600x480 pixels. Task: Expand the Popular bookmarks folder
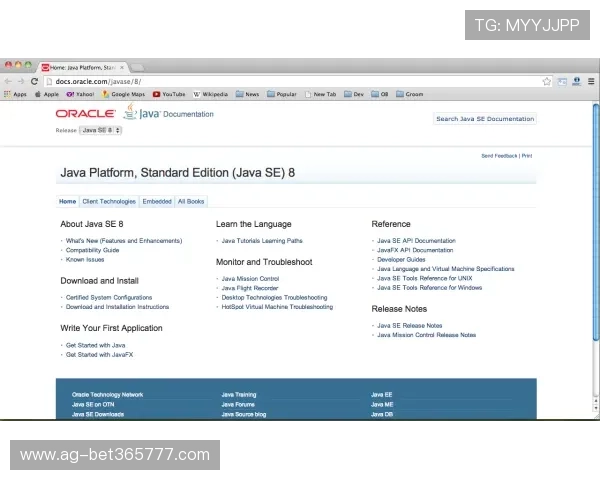(x=281, y=94)
